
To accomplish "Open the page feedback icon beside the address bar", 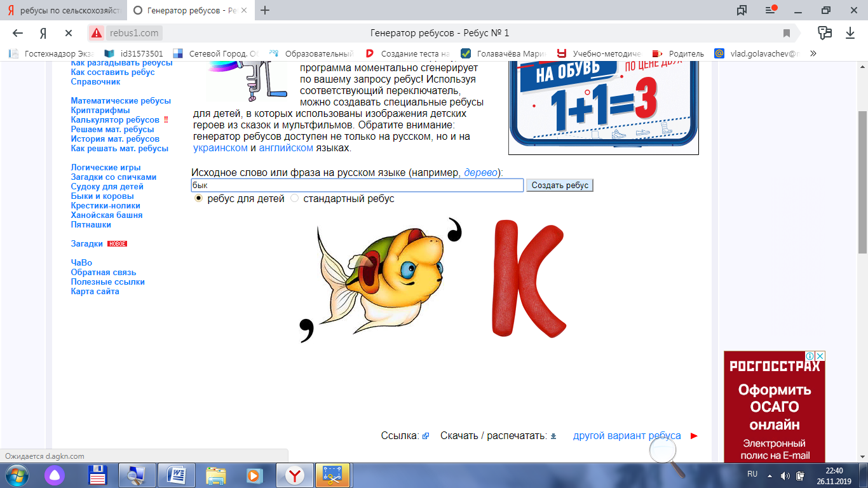I will [x=825, y=32].
